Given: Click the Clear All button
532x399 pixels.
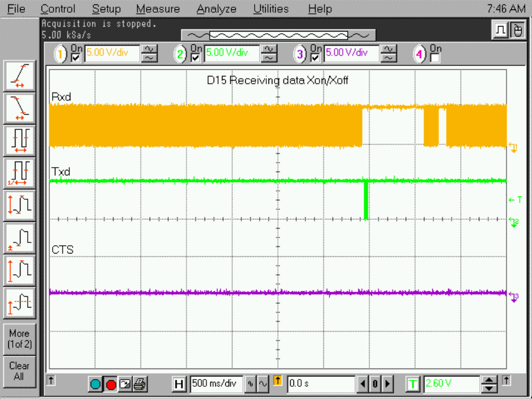Looking at the screenshot, I should coord(20,371).
